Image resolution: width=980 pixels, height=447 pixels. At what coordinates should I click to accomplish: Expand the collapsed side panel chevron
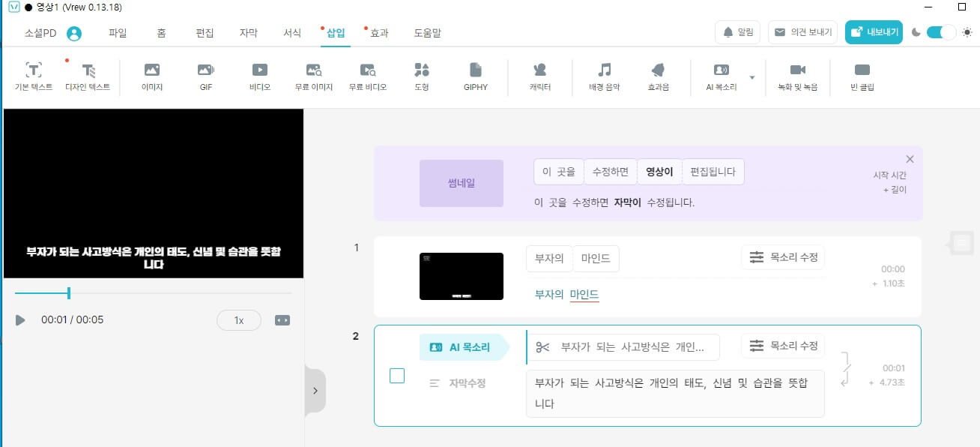pyautogui.click(x=315, y=391)
